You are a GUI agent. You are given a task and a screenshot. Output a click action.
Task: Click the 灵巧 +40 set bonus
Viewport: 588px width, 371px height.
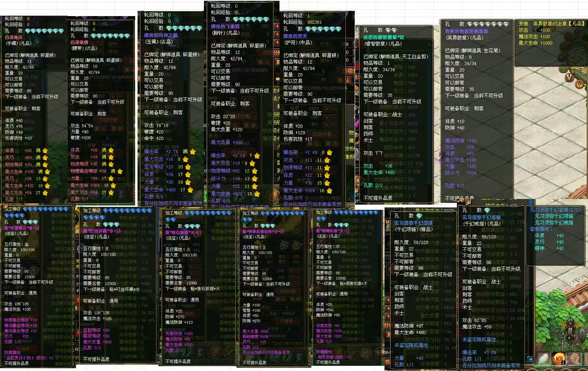click(x=549, y=242)
